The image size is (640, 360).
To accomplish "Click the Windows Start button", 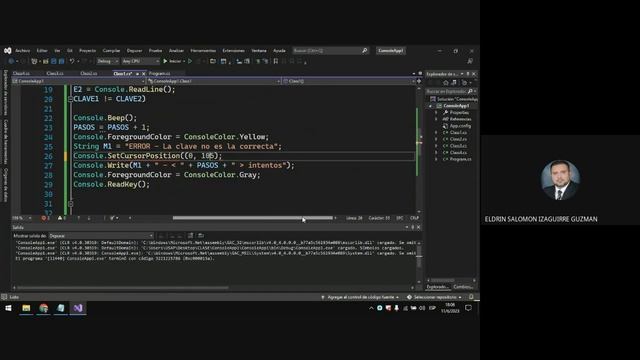I will pyautogui.click(x=8, y=308).
